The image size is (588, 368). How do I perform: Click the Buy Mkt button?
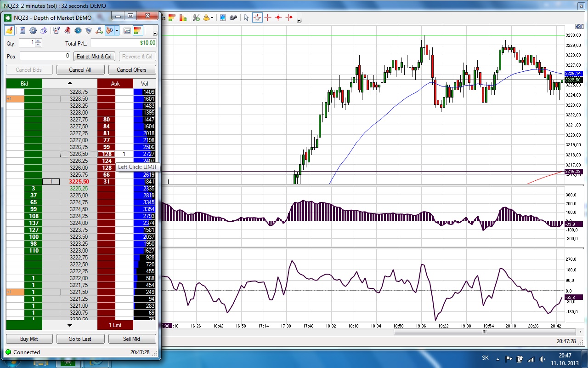point(29,339)
